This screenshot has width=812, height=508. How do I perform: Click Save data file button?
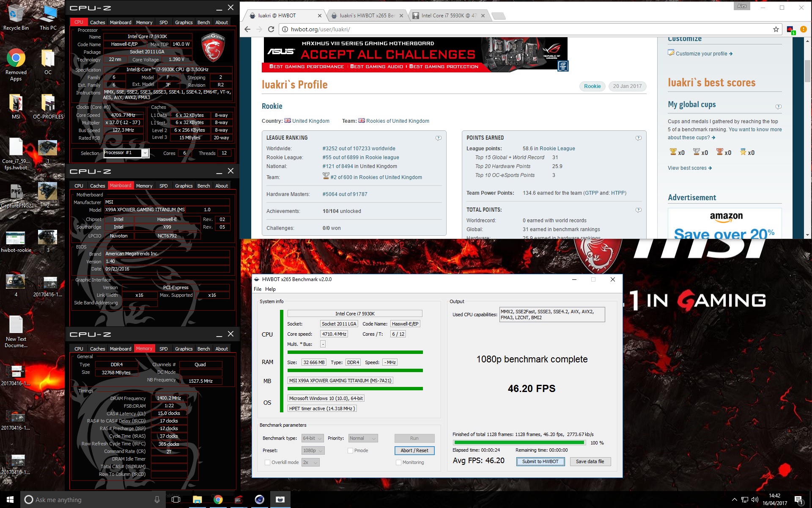click(x=590, y=461)
